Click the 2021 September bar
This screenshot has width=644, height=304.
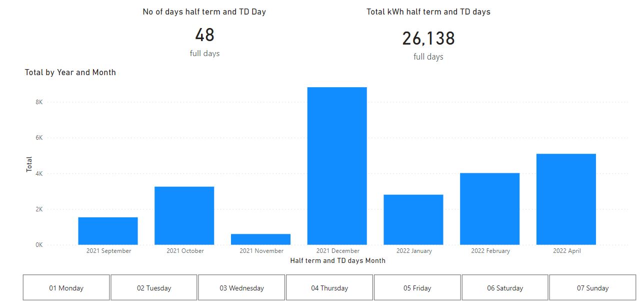pos(108,231)
